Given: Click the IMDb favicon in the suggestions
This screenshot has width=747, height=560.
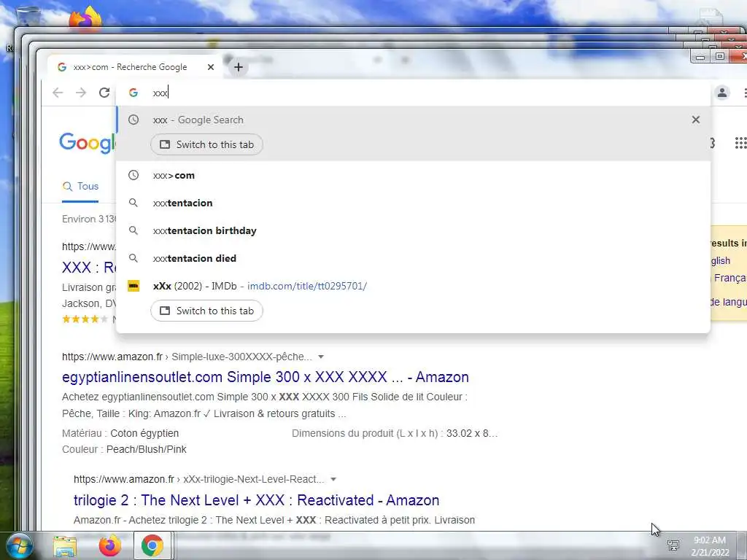Looking at the screenshot, I should [x=133, y=286].
